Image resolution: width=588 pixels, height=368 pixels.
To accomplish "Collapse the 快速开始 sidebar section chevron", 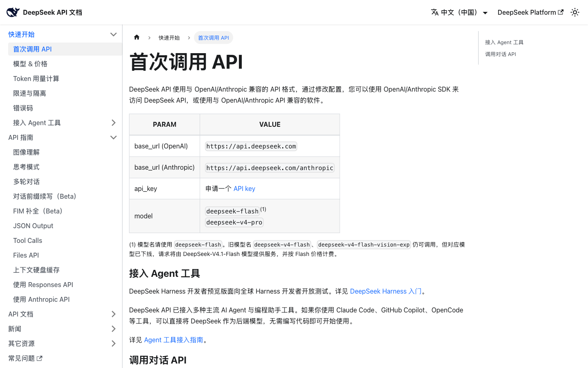I will [x=114, y=34].
